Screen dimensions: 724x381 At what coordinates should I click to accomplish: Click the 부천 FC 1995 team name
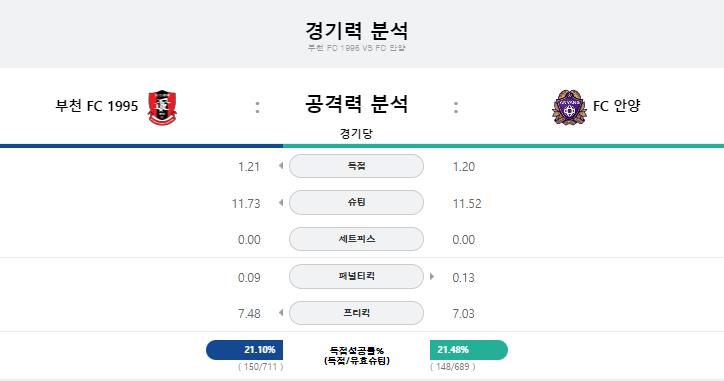coord(97,106)
